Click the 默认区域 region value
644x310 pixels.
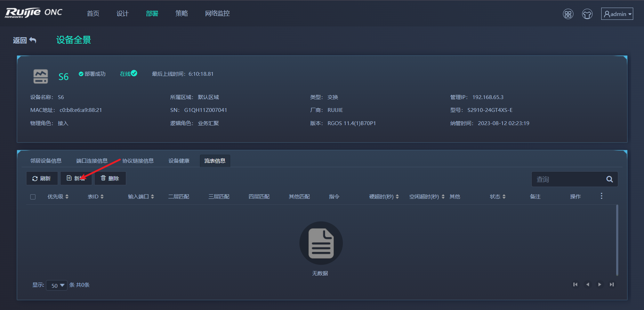208,97
